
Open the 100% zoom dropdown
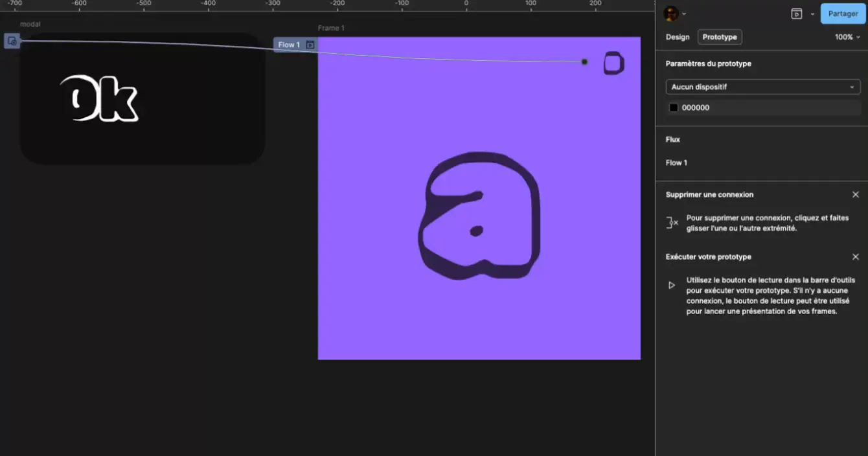(x=847, y=37)
